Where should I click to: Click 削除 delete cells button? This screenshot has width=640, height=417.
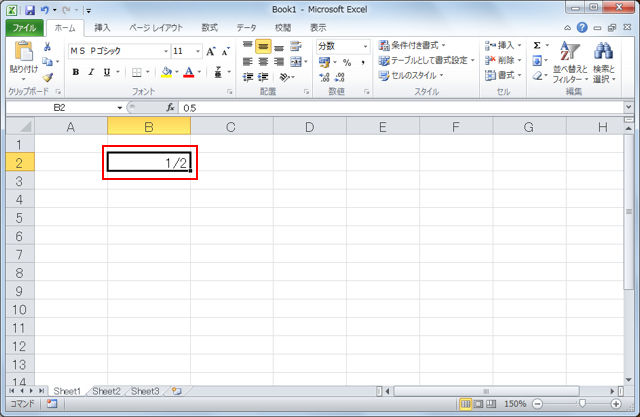(503, 60)
